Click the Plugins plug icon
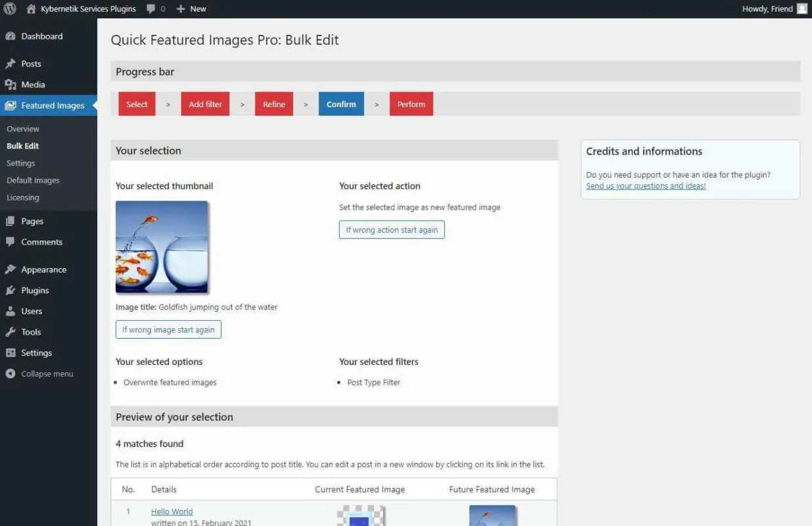Viewport: 812px width, 526px height. [11, 290]
